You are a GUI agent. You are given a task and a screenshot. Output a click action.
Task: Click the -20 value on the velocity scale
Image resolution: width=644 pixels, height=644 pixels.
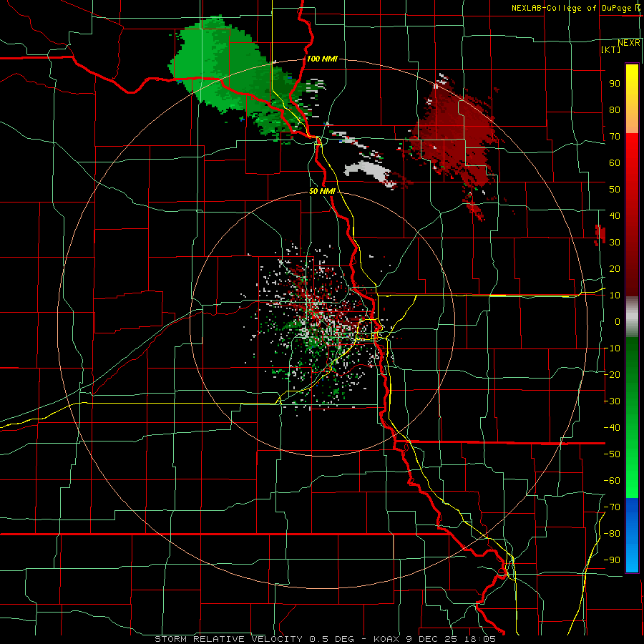coord(612,374)
